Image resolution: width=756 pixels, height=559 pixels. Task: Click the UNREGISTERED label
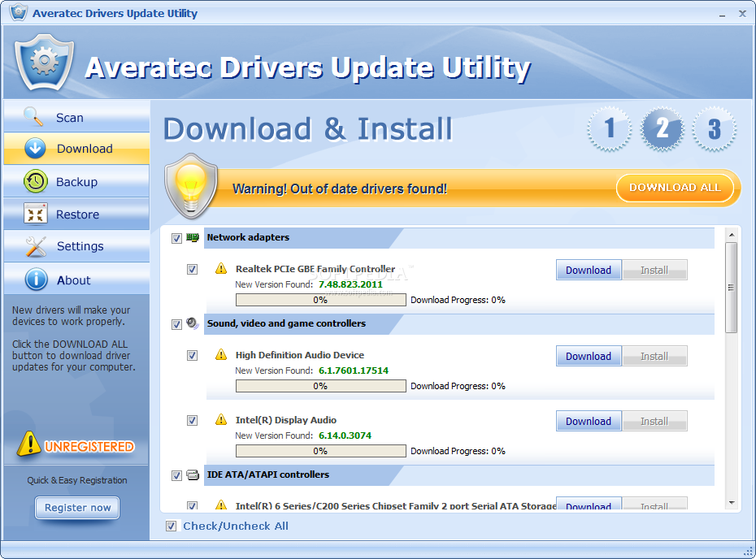89,447
